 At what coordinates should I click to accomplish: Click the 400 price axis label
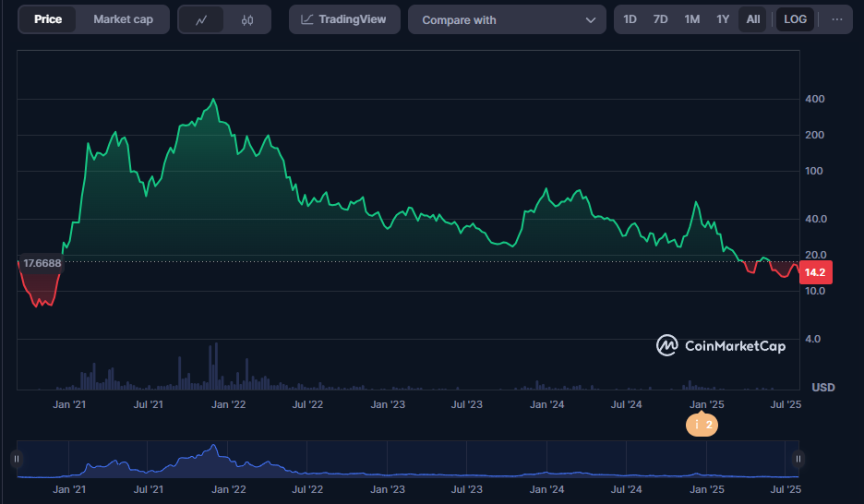[x=815, y=99]
